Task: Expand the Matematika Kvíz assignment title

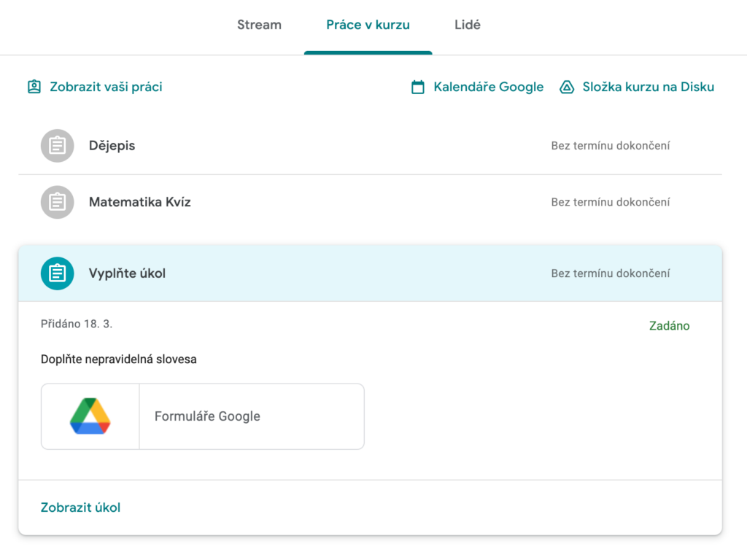Action: pos(139,202)
